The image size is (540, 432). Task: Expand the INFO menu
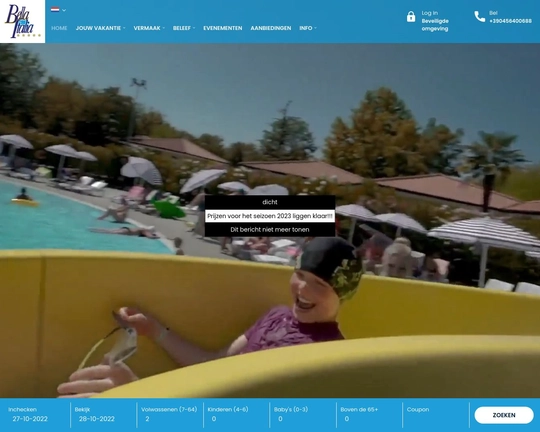(308, 28)
